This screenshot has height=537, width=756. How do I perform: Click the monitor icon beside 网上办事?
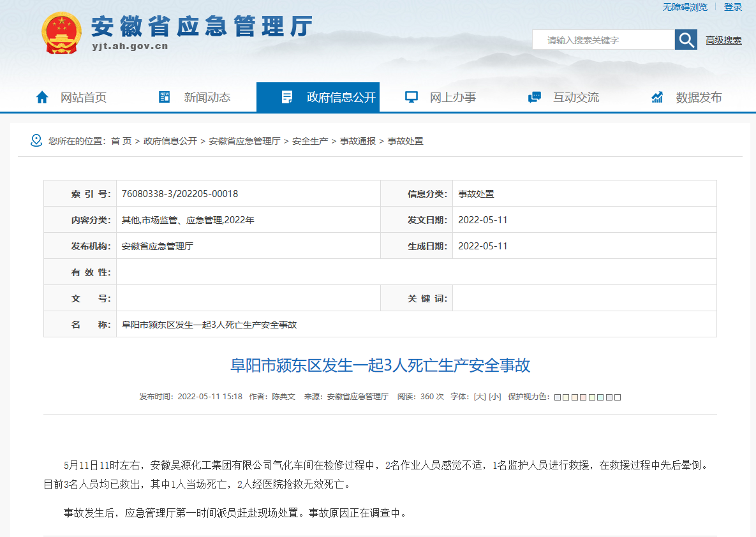coord(411,97)
